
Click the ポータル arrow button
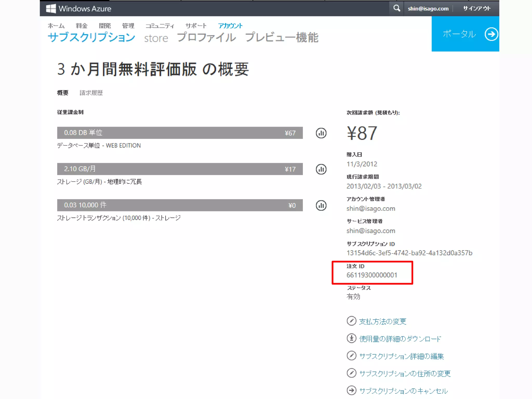click(x=491, y=34)
